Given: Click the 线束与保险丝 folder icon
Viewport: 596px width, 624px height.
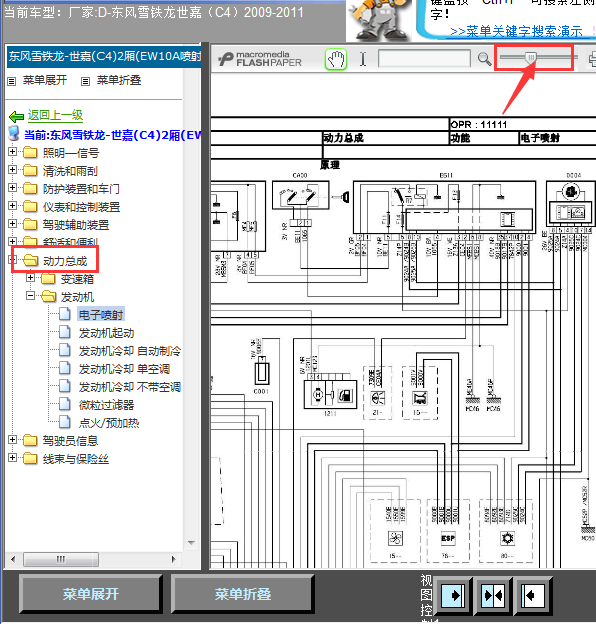Looking at the screenshot, I should tap(30, 458).
